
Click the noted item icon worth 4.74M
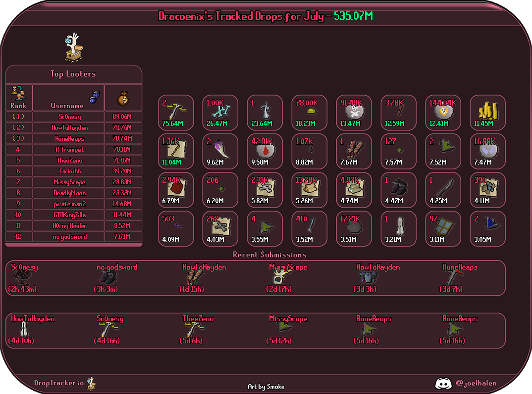[355, 188]
